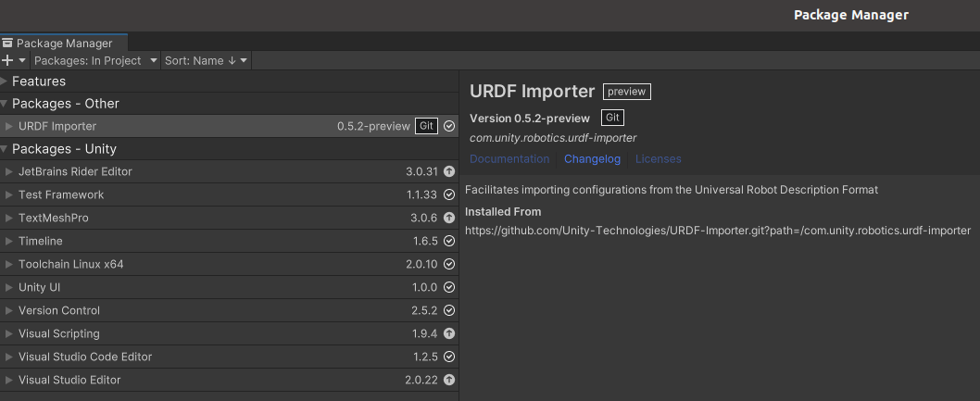Open the Documentation link
Screen dimensions: 980x401
pos(509,158)
